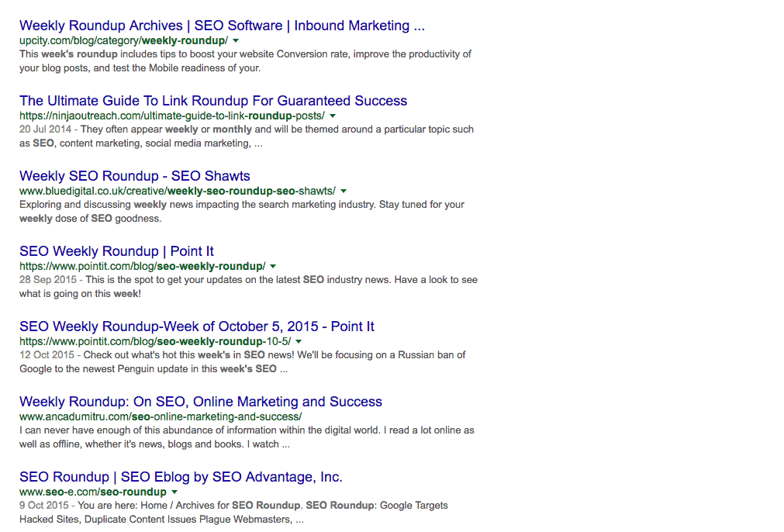Expand dropdown arrow beside bluedigital.co.uk URL

[344, 191]
